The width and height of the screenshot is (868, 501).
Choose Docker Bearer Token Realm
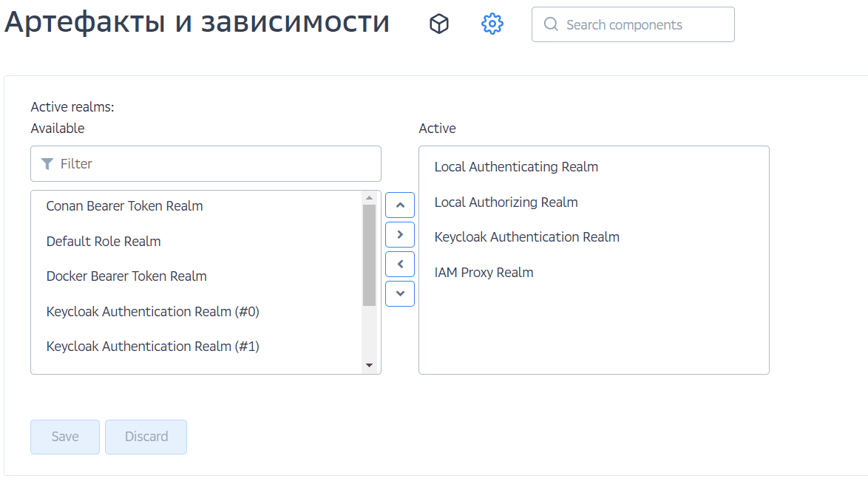pyautogui.click(x=126, y=276)
